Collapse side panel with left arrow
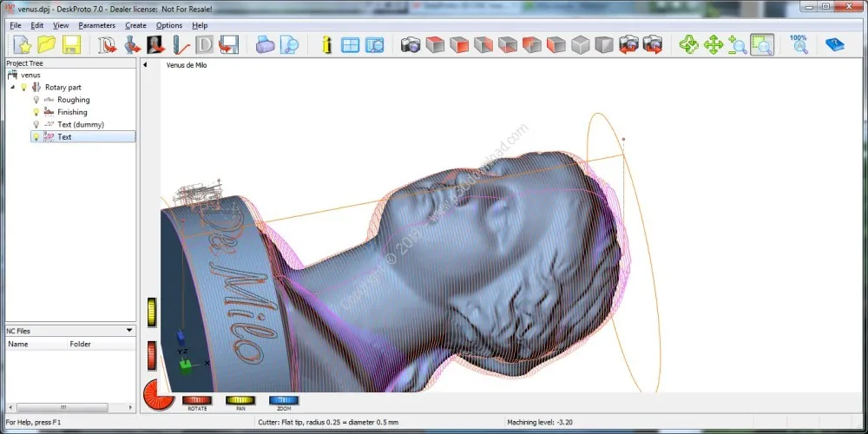The width and height of the screenshot is (868, 434). coord(145,65)
